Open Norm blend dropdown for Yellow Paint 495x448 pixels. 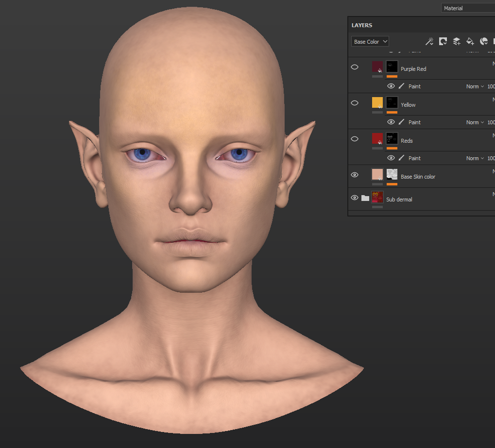click(x=475, y=122)
